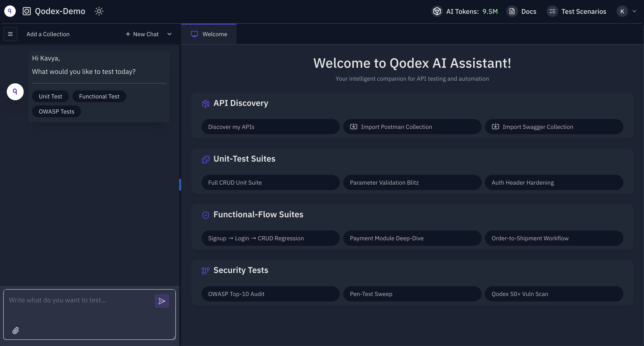Image resolution: width=644 pixels, height=346 pixels.
Task: Expand the user account dropdown chevron
Action: click(634, 11)
